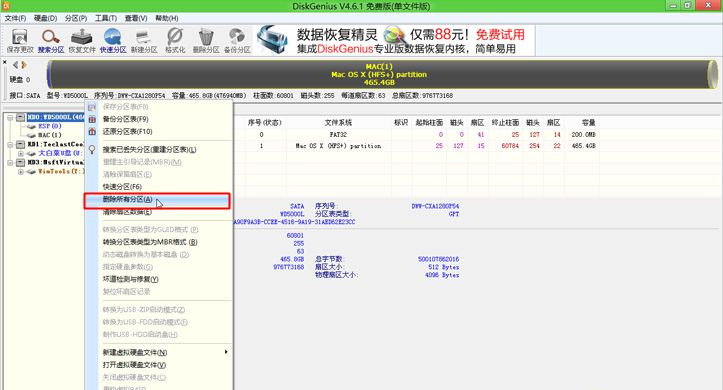Select the HD1:Teclast disk in tree
The image size is (723, 390).
(x=55, y=144)
